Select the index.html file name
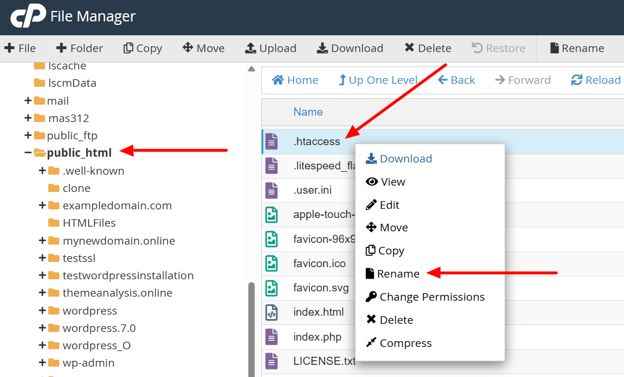This screenshot has width=624, height=377. point(318,312)
